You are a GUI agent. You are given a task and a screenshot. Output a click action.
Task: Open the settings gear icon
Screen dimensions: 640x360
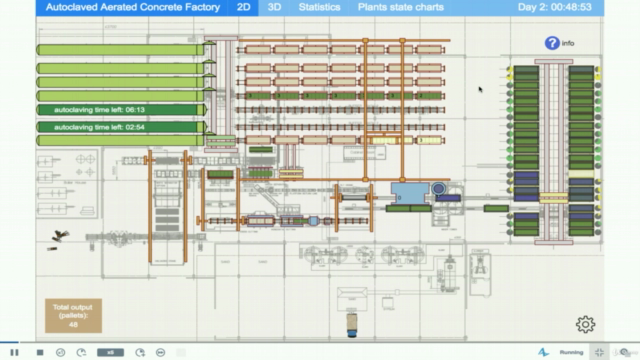[585, 324]
